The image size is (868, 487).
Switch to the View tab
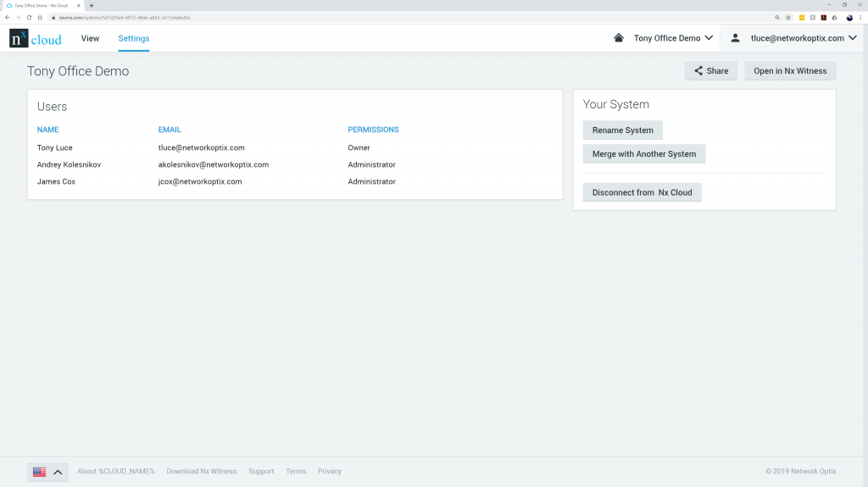(90, 38)
